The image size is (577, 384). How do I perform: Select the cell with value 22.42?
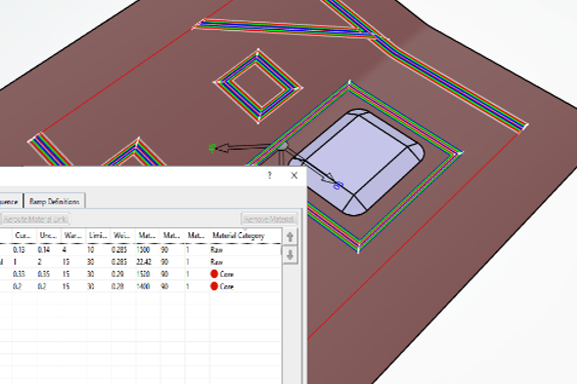coord(143,262)
